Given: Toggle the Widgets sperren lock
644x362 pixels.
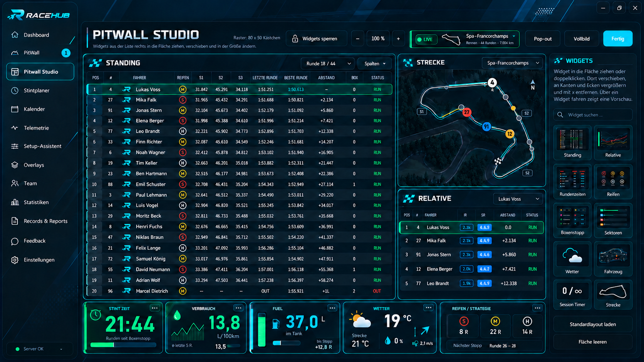Looking at the screenshot, I should click(x=316, y=38).
